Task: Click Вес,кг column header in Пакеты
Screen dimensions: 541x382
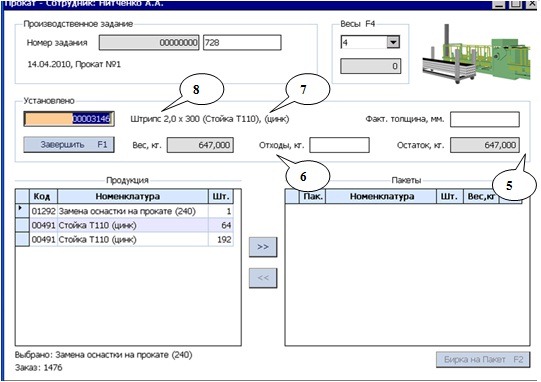Action: coord(481,196)
